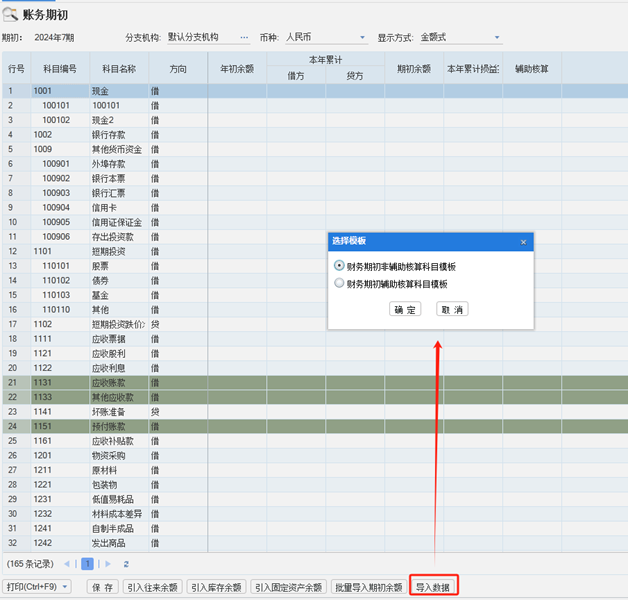Click the 账务期初 search icon in title
628x600 pixels.
coord(10,14)
